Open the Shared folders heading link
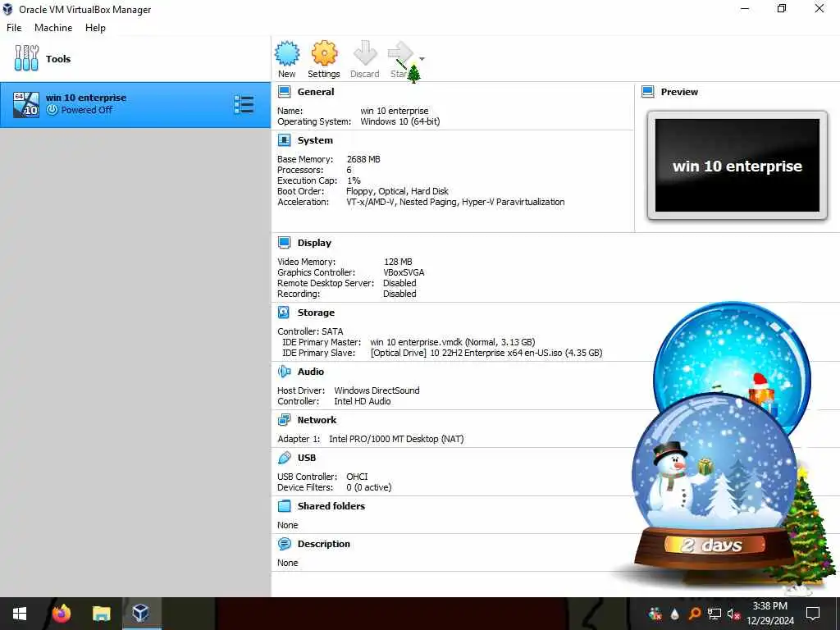The image size is (840, 630). (x=331, y=505)
